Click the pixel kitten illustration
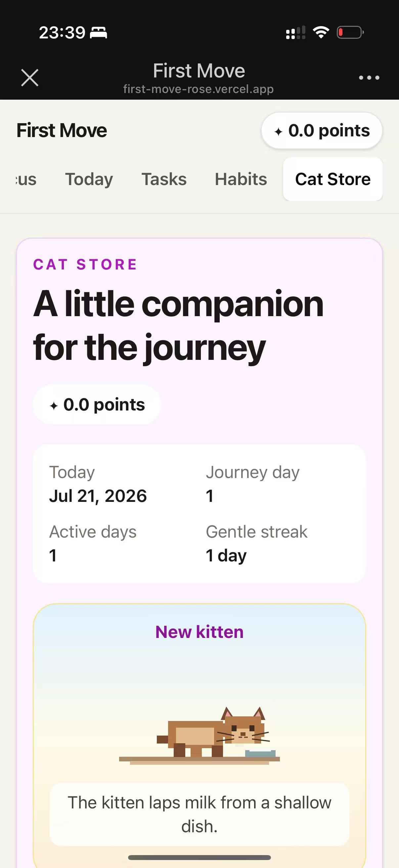Viewport: 399px width, 868px height. click(x=199, y=736)
